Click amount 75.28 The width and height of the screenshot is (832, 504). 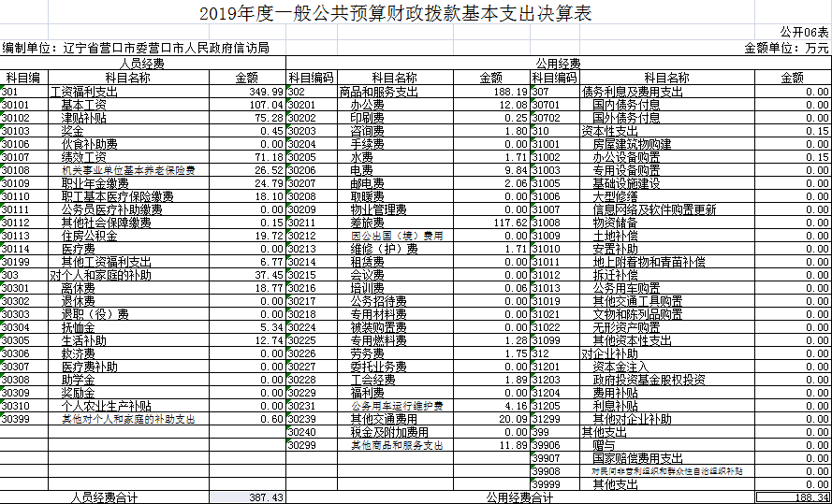(248, 118)
